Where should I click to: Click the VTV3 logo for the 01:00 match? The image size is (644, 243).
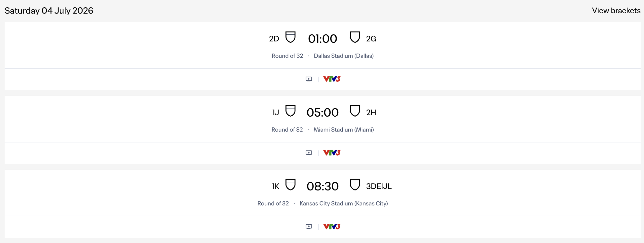(332, 79)
